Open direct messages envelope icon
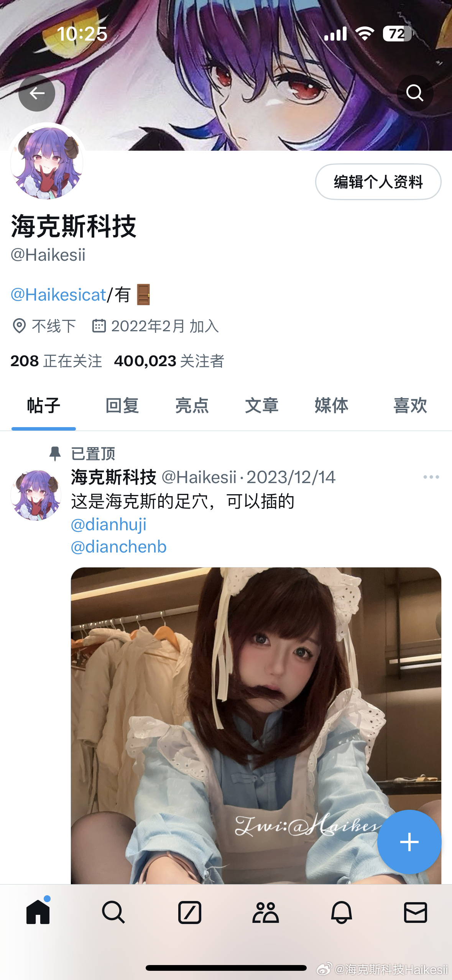Image resolution: width=452 pixels, height=980 pixels. click(416, 912)
